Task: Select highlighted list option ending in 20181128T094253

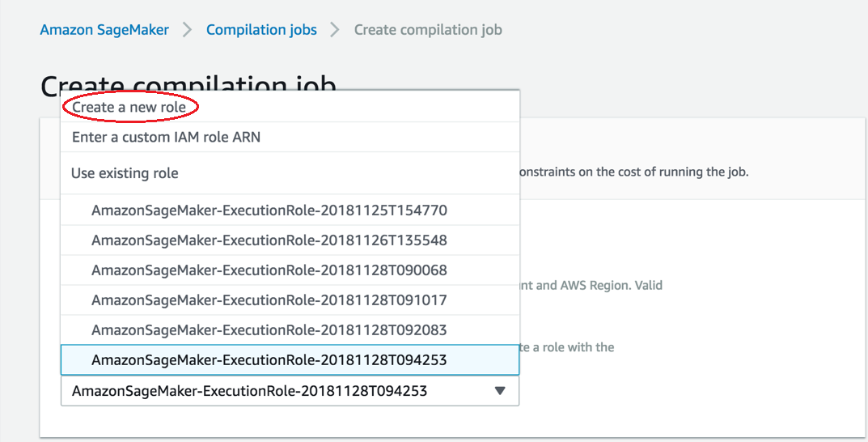Action: point(269,360)
